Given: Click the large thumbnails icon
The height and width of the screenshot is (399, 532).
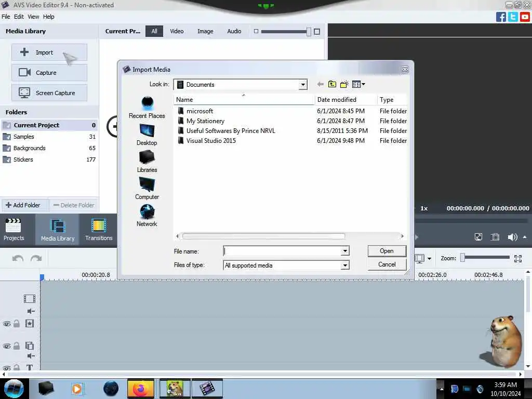Looking at the screenshot, I should (x=317, y=32).
